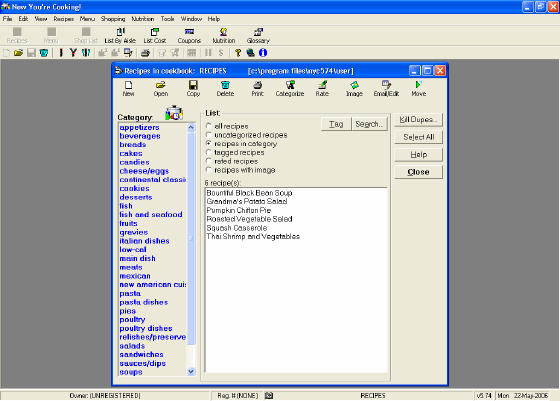Open the File menu
The height and width of the screenshot is (401, 560).
(x=8, y=19)
